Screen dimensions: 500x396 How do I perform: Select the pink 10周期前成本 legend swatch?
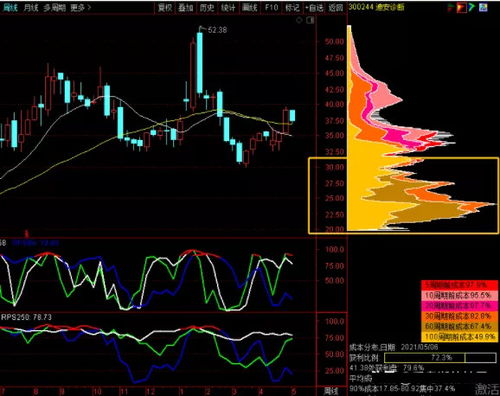point(460,295)
